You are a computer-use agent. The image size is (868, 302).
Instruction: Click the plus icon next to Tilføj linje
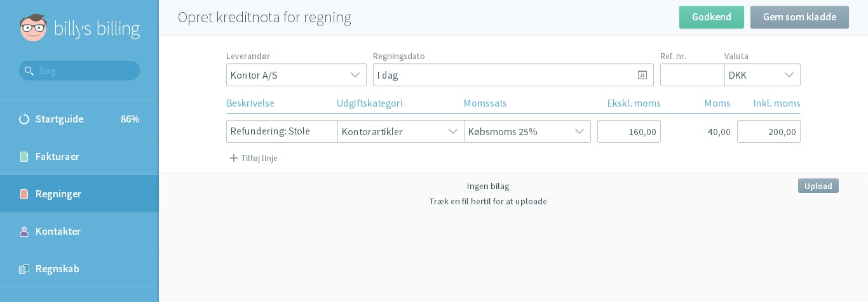coord(234,158)
